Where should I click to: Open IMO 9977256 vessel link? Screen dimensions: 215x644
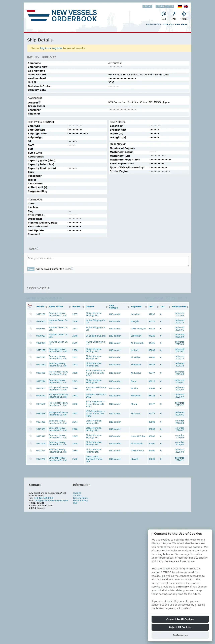[41, 314]
